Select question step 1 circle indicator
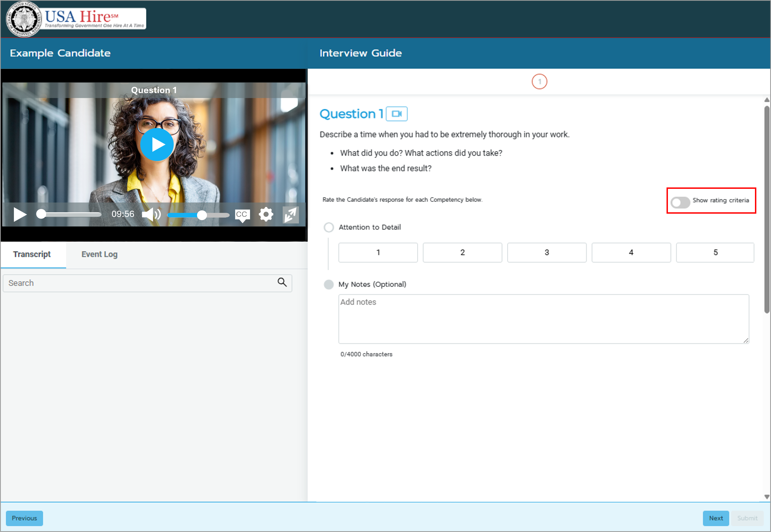 (539, 82)
